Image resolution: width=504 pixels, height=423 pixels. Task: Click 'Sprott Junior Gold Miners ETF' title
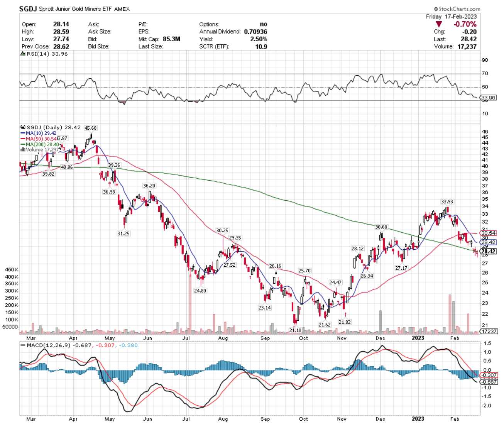[x=76, y=9]
